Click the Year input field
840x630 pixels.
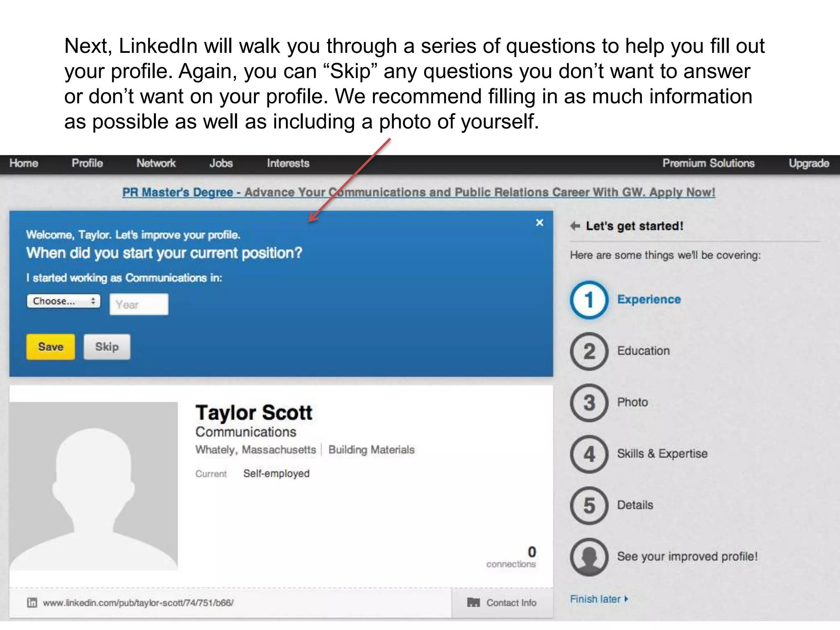click(139, 304)
